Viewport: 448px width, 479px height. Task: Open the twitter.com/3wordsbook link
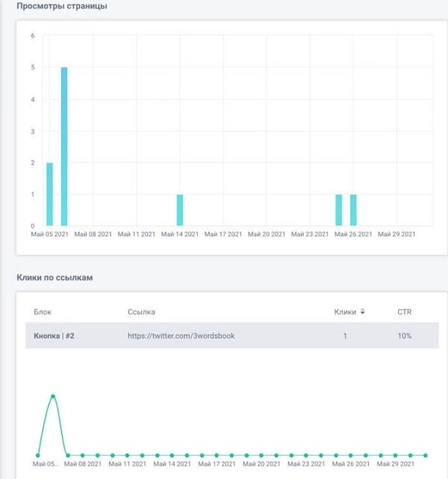(181, 336)
